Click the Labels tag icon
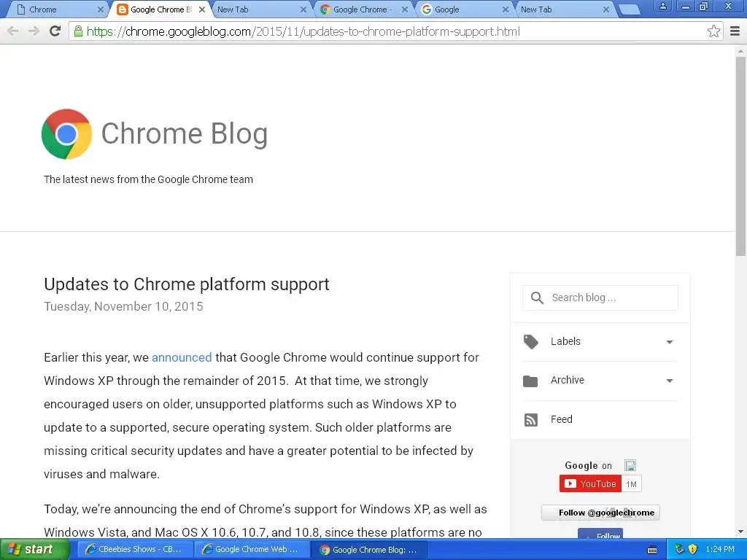 (531, 341)
